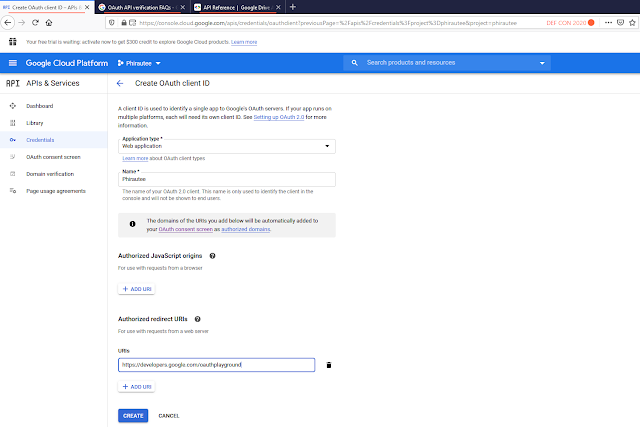
Task: Close the Create OAuth client ID tab
Action: (87, 7)
